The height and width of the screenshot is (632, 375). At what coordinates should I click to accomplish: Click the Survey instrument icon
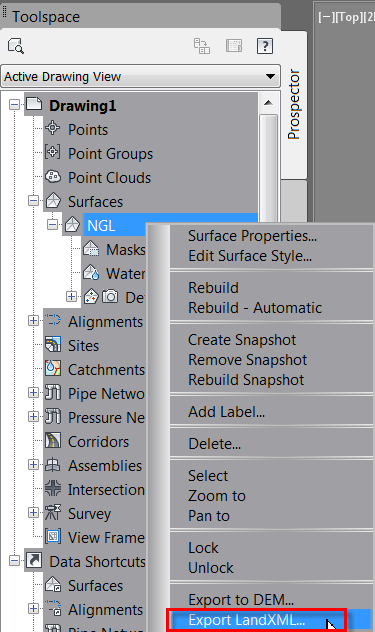point(53,512)
